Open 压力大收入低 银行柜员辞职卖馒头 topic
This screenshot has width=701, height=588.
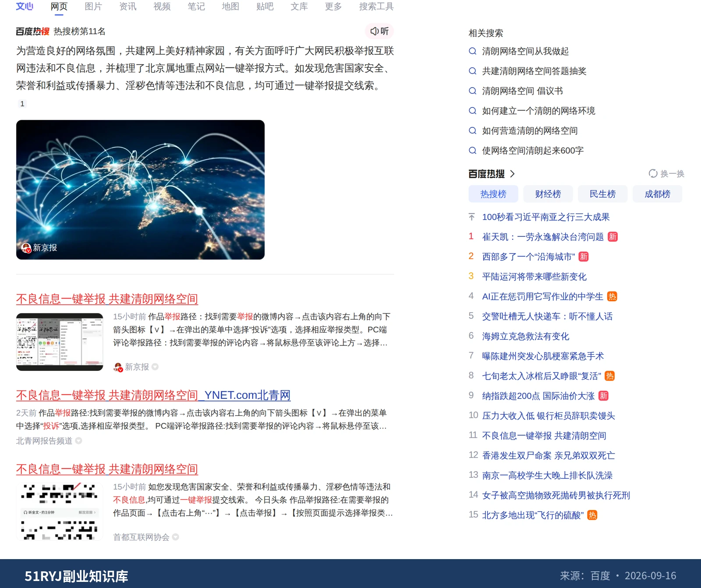pyautogui.click(x=549, y=416)
